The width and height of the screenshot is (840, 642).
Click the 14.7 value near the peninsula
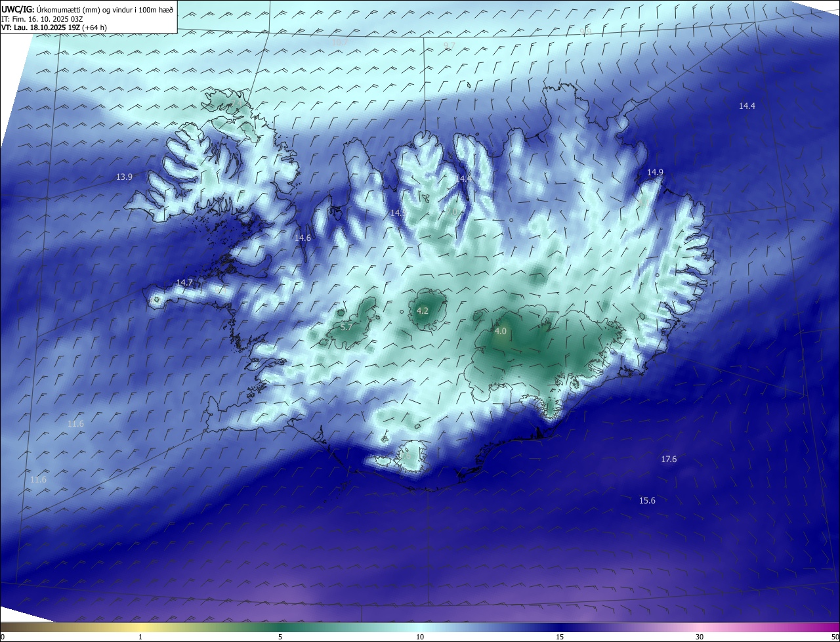coord(184,283)
